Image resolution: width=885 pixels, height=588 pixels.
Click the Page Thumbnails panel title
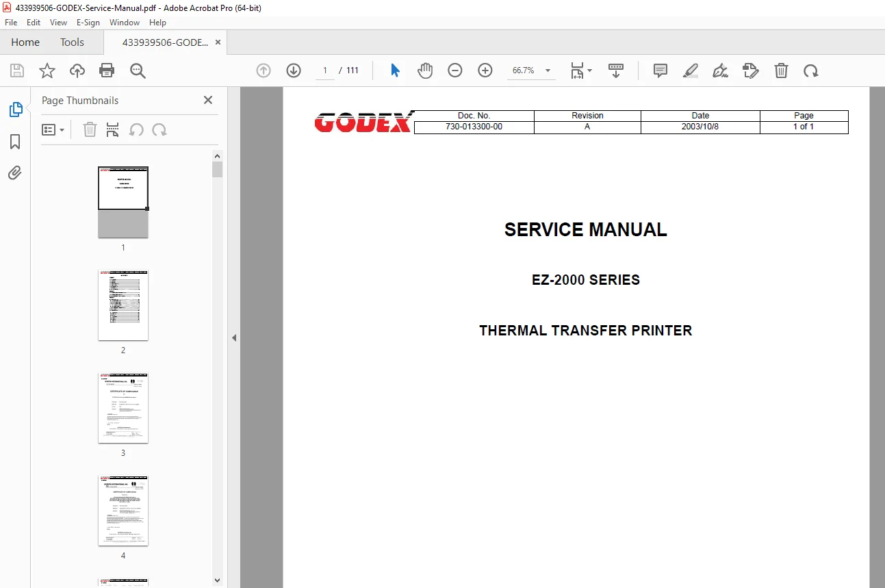click(x=80, y=101)
